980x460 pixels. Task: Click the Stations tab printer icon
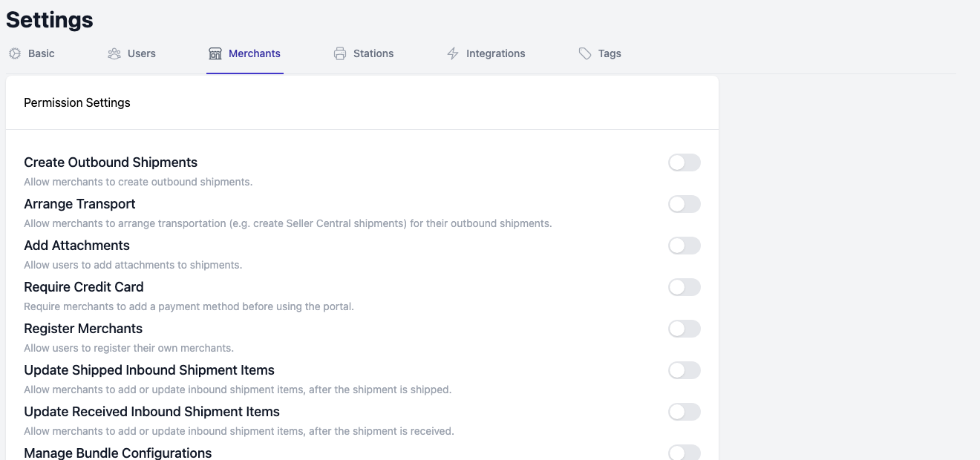(340, 53)
